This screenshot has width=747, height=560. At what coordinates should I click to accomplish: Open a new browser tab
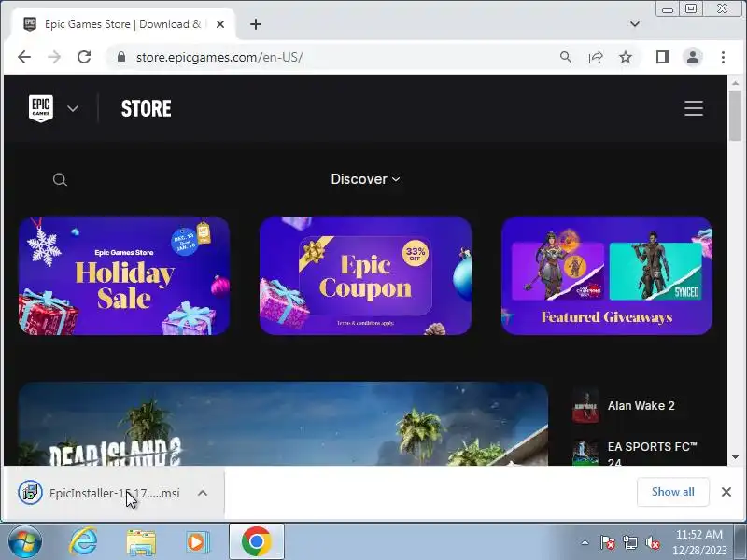pos(256,24)
